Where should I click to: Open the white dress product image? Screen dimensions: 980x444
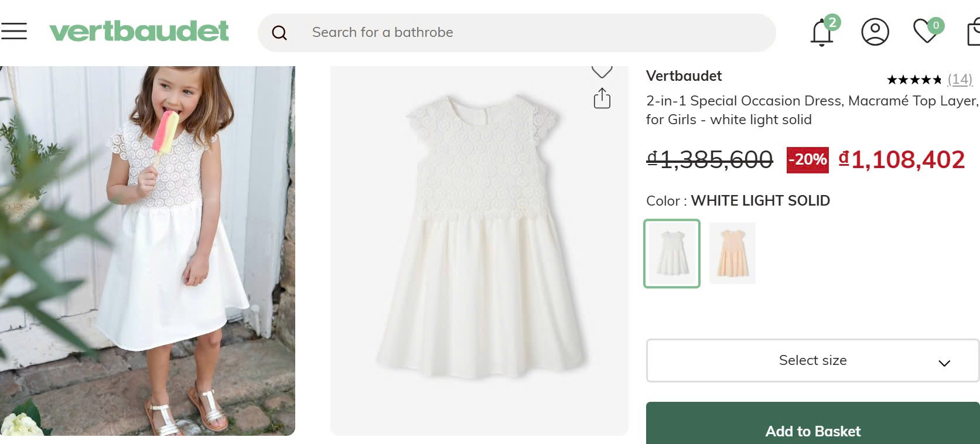479,251
